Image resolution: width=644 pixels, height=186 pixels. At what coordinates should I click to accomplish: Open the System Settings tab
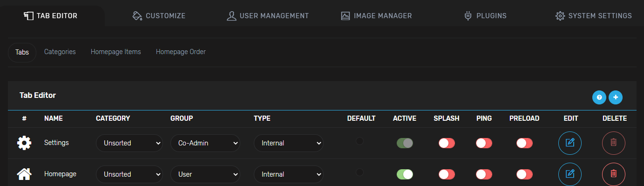(594, 16)
